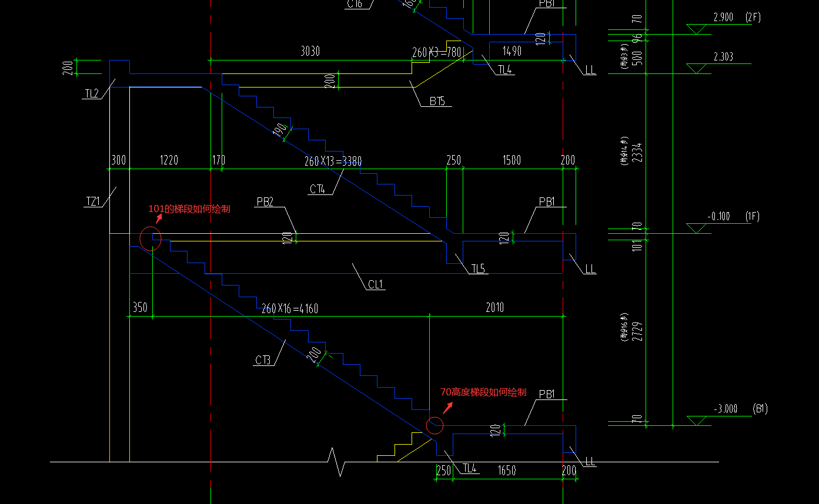Select the 2.900 elevation value
The image size is (819, 504).
click(x=723, y=18)
